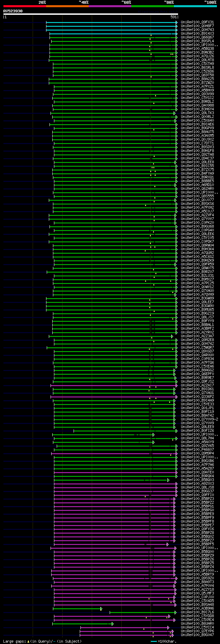Click the green alignment bar for B0FIZ6
This screenshot has height=644, width=220.
pyautogui.click(x=125, y=430)
